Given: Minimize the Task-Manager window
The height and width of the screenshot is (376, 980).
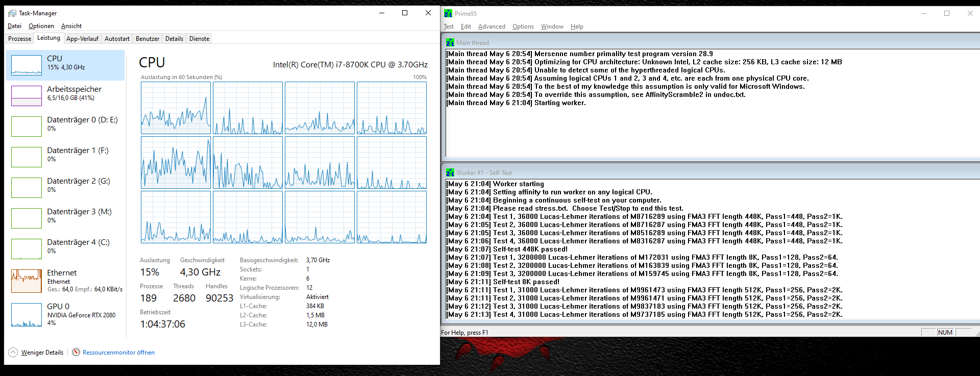Looking at the screenshot, I should click(382, 13).
